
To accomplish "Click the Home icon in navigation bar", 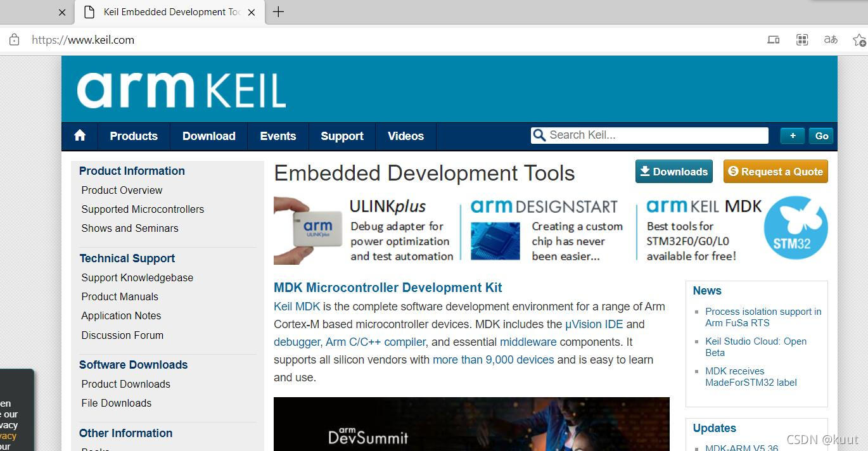I will click(x=80, y=136).
